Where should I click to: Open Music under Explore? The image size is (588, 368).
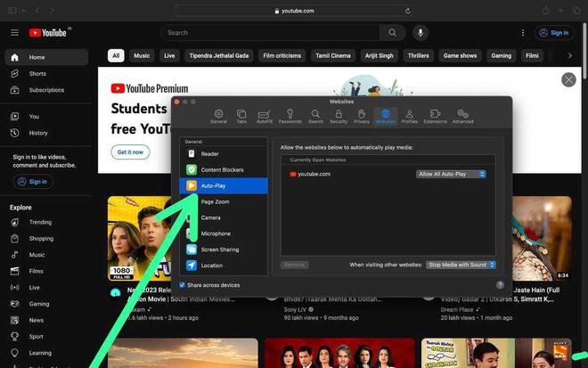point(46,255)
